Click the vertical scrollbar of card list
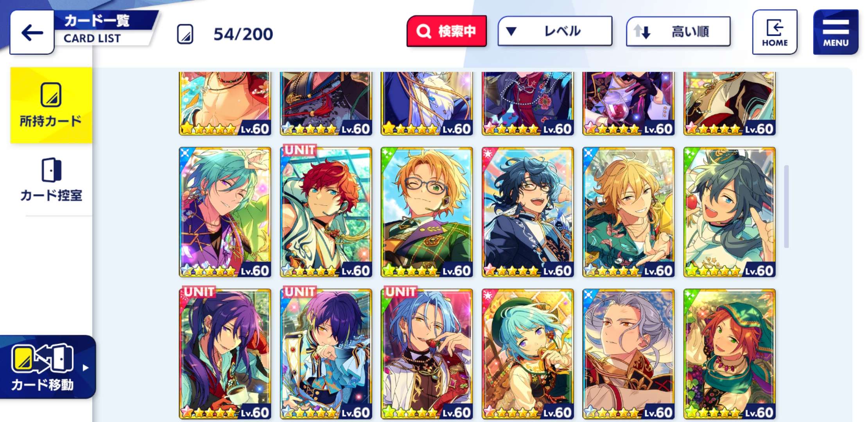The image size is (868, 422). tap(786, 206)
